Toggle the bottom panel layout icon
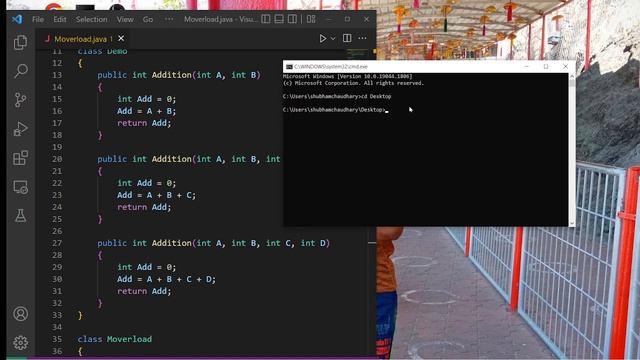This screenshot has height=360, width=640. coord(279,19)
